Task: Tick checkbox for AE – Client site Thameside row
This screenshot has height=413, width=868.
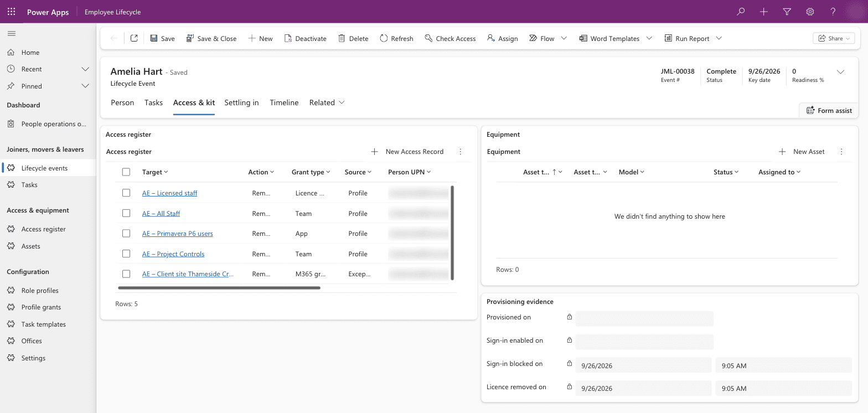Action: click(x=126, y=274)
